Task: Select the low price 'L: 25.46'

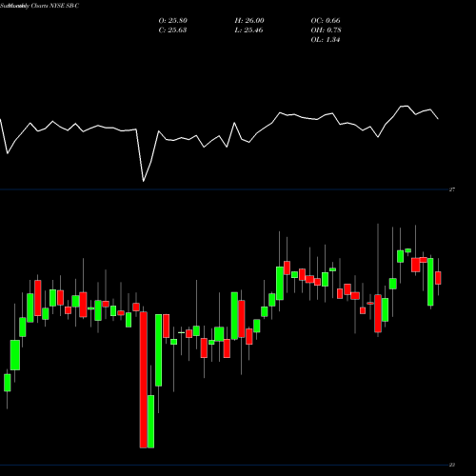Action: coord(249,30)
